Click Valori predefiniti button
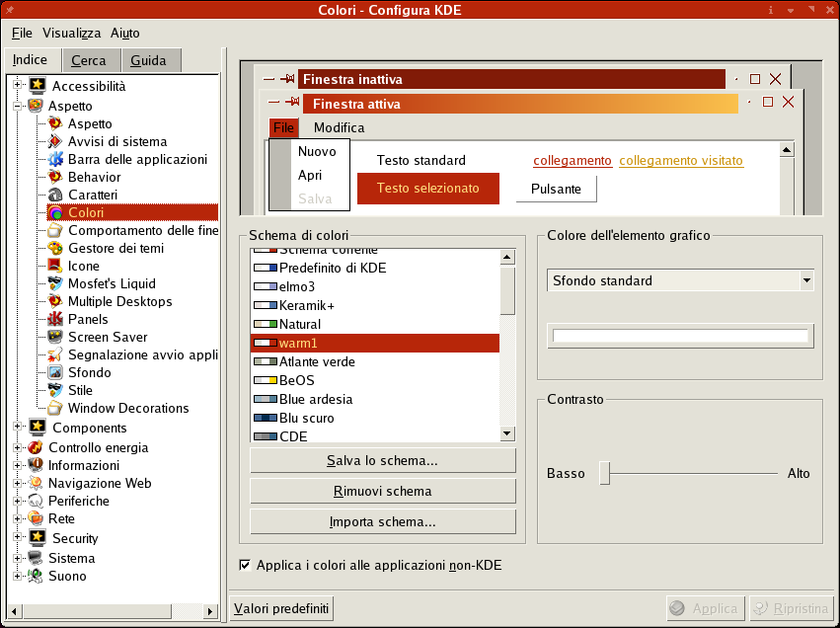The width and height of the screenshot is (840, 628). pyautogui.click(x=281, y=608)
